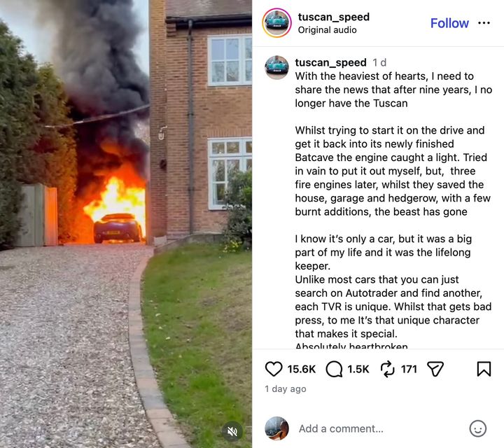Viewport: 504px width, 448px height.
Task: Click the burning car video
Action: [x=126, y=224]
